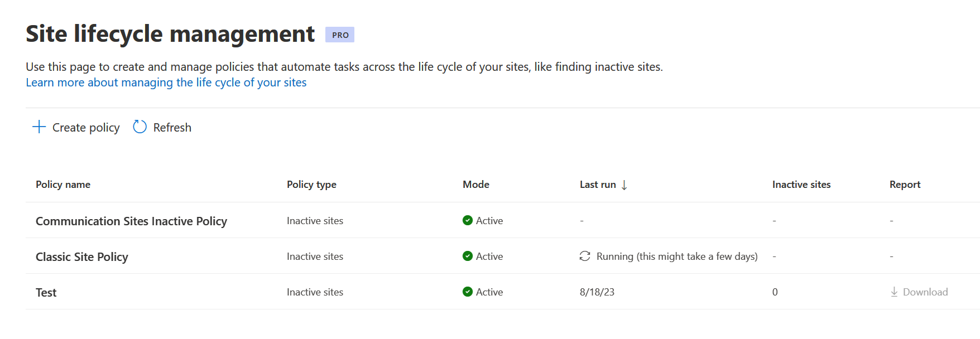This screenshot has height=339, width=980.
Task: Click the Inactive sites column header
Action: coord(801,184)
